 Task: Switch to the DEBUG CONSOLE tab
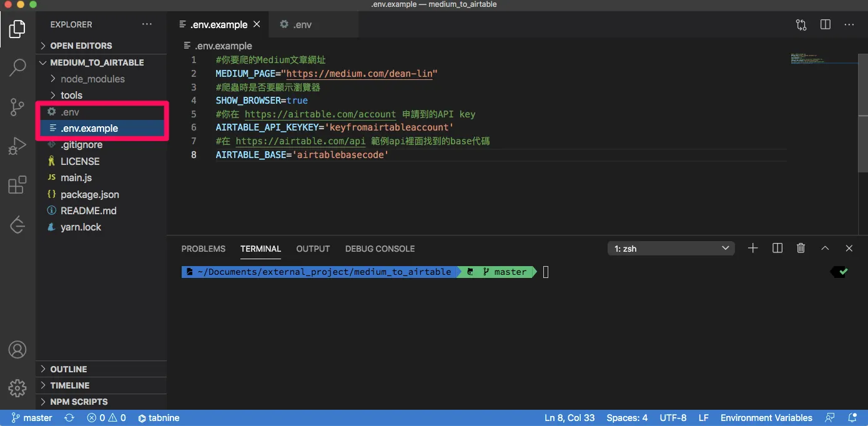click(x=380, y=249)
